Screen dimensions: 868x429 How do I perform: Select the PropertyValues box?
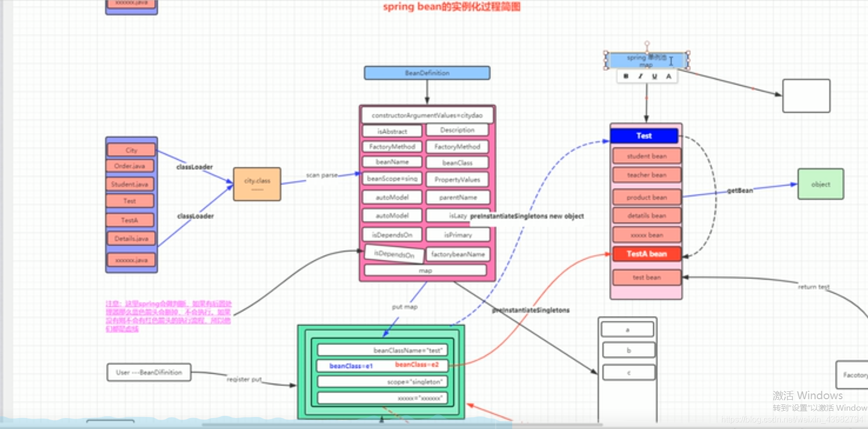[457, 179]
